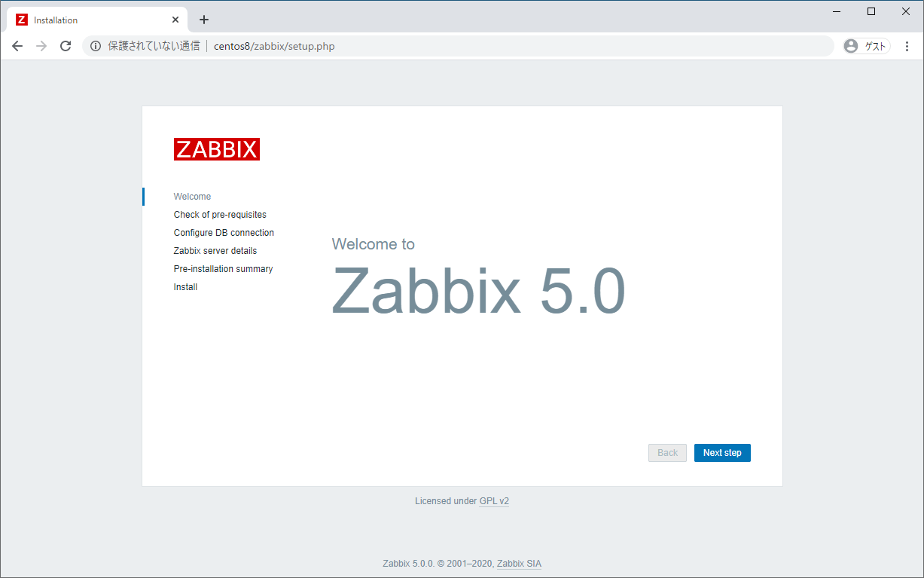924x578 pixels.
Task: Click the disabled Back button
Action: click(667, 453)
